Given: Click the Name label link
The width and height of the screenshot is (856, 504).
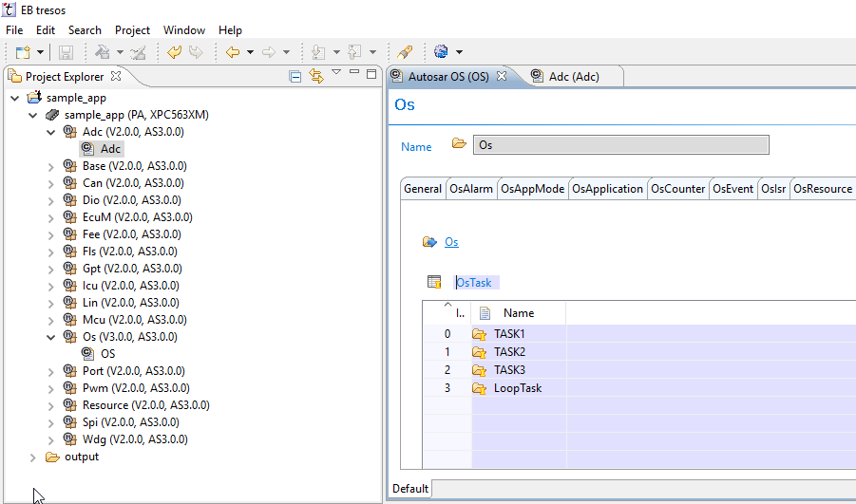Looking at the screenshot, I should pyautogui.click(x=416, y=147).
